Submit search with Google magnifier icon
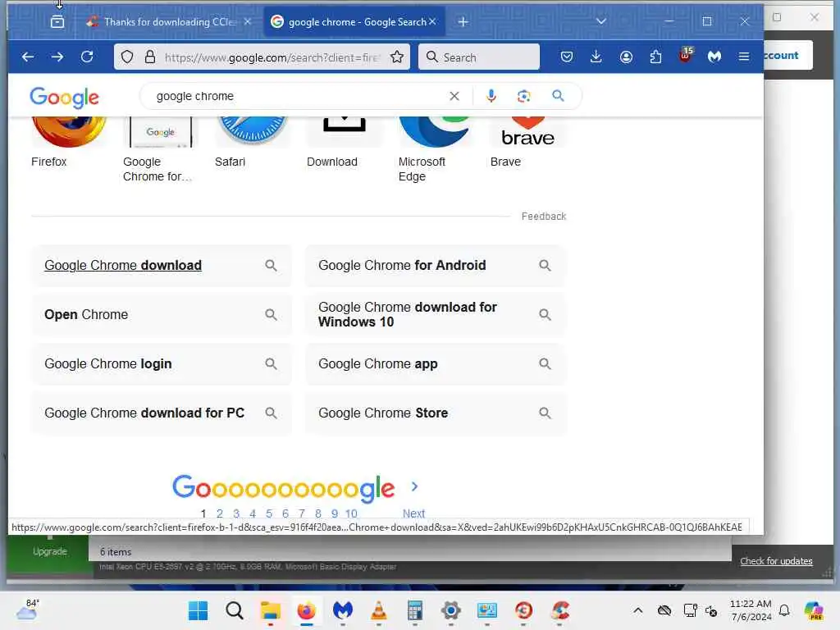This screenshot has height=630, width=840. point(558,96)
